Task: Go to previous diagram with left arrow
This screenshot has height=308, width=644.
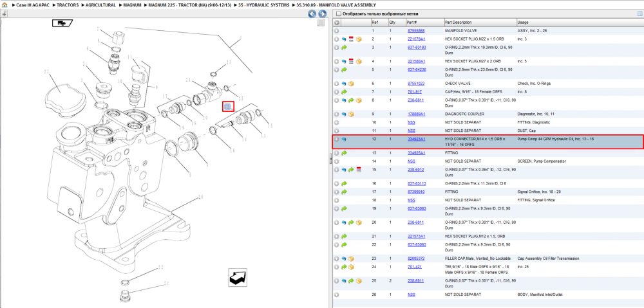Action: coord(312,14)
